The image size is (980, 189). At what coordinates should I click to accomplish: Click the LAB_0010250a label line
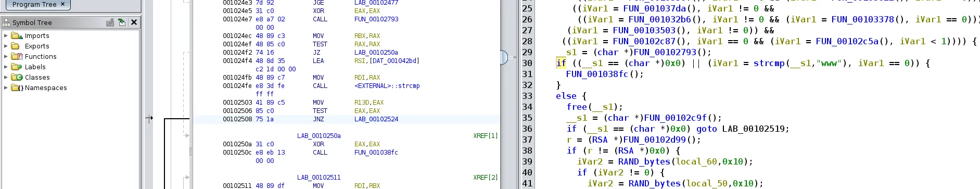coord(319,136)
